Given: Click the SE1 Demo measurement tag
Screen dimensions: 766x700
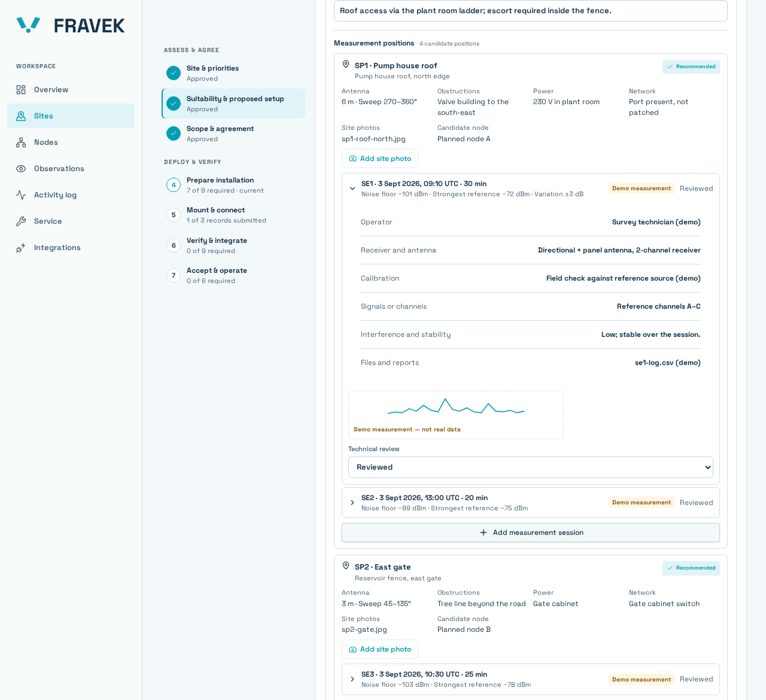Looking at the screenshot, I should pyautogui.click(x=642, y=188).
